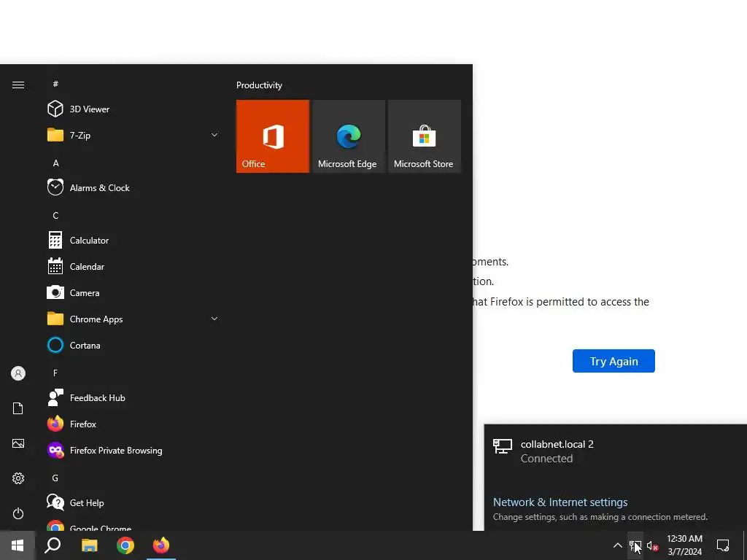This screenshot has height=560, width=747.
Task: Click the Power button in Start
Action: click(18, 513)
